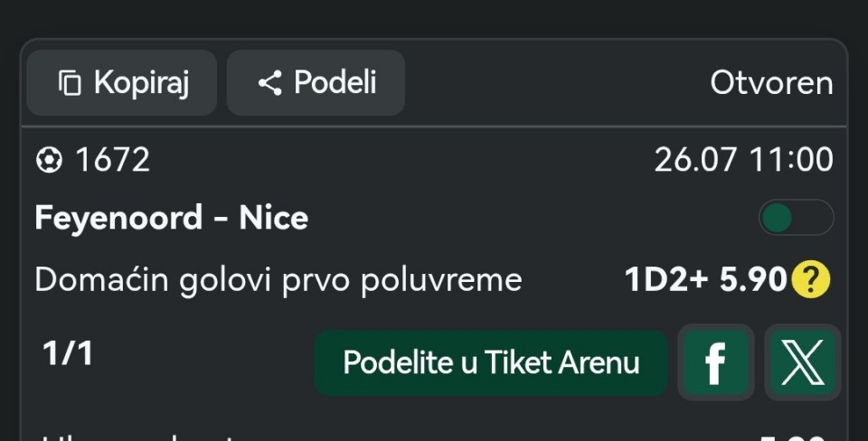868x441 pixels.
Task: Click the green knob of the match toggle
Action: point(777,218)
